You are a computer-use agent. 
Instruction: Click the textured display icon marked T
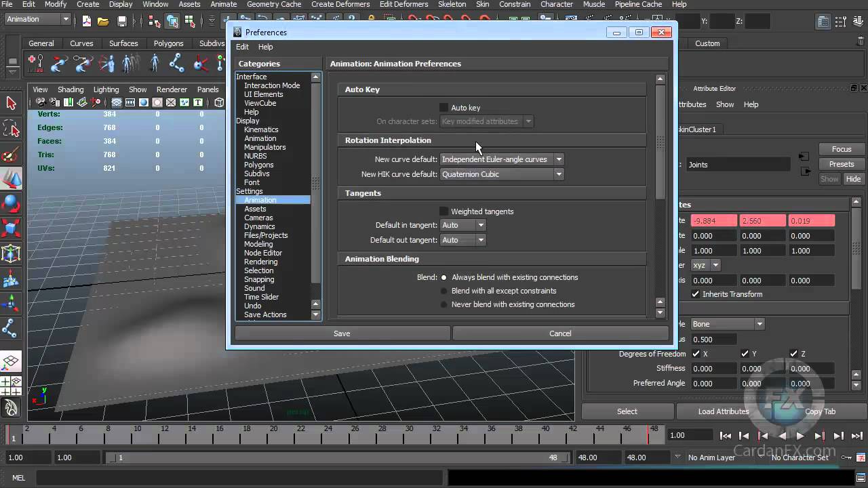[198, 102]
